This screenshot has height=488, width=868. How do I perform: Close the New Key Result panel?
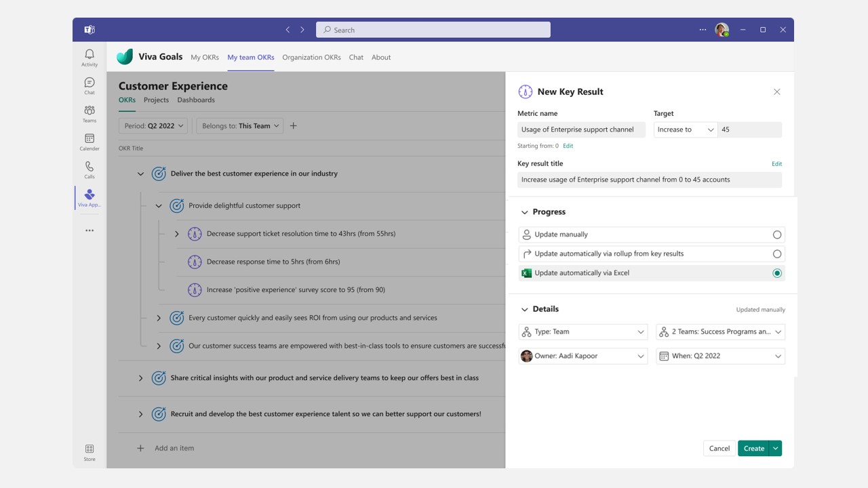pos(777,91)
